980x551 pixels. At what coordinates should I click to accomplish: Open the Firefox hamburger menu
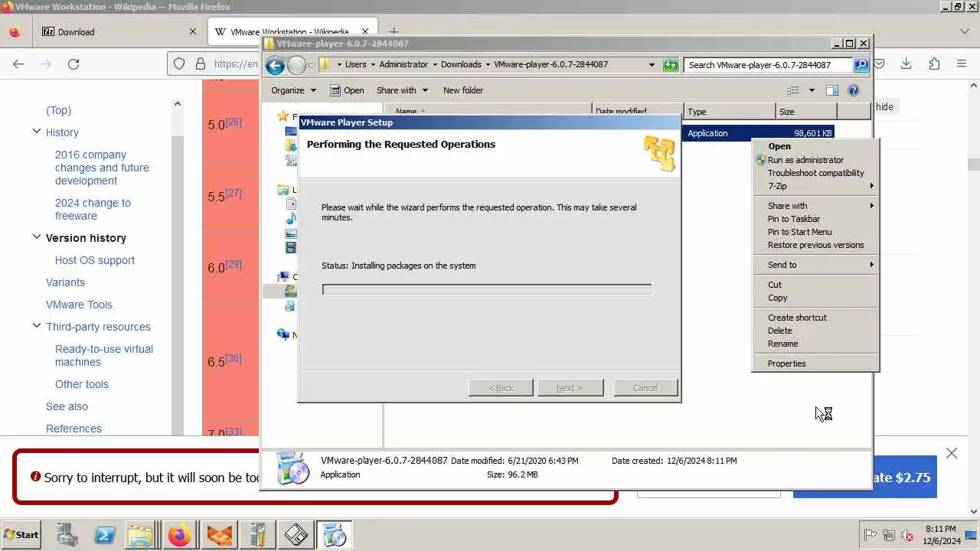(x=962, y=64)
